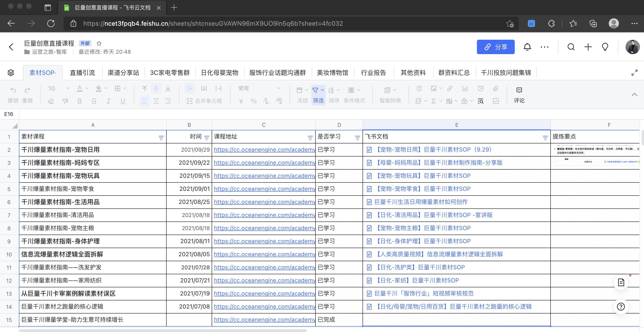
Task: Click the blue 分享 share button
Action: pyautogui.click(x=496, y=47)
